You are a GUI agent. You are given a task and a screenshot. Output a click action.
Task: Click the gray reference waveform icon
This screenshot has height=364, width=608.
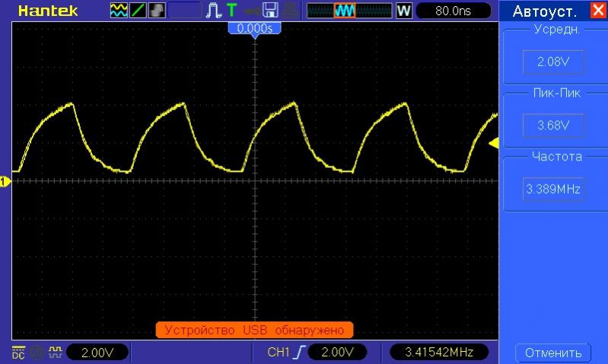coord(155,11)
